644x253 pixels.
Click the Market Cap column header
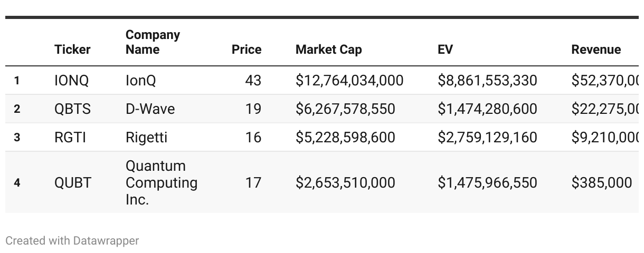(328, 50)
